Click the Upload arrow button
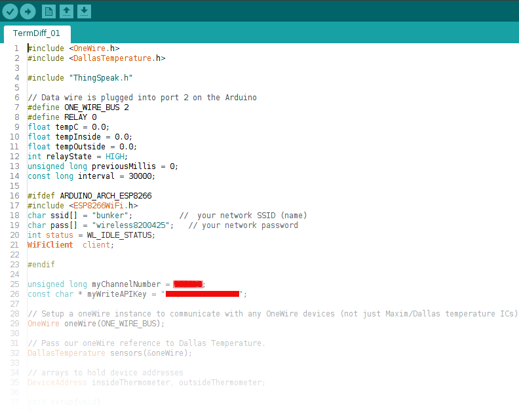The image size is (519, 420). pos(28,12)
